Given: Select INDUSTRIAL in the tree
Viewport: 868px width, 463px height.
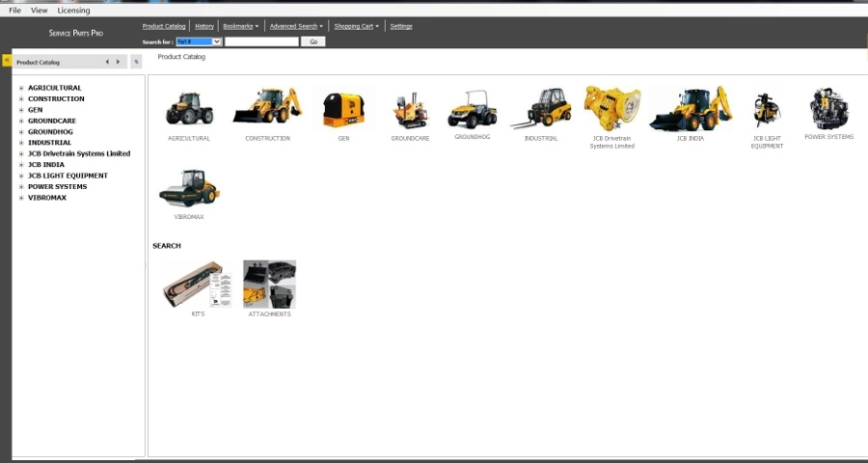Looking at the screenshot, I should pyautogui.click(x=50, y=143).
